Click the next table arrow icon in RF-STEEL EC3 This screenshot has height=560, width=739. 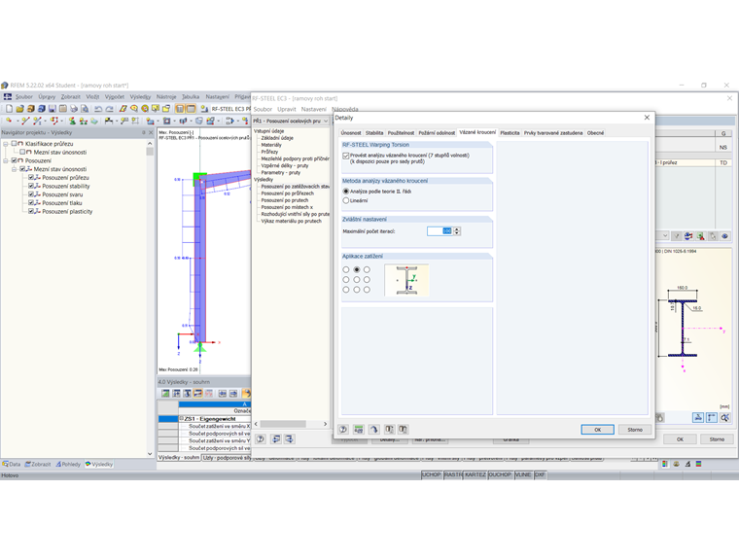pyautogui.click(x=289, y=438)
